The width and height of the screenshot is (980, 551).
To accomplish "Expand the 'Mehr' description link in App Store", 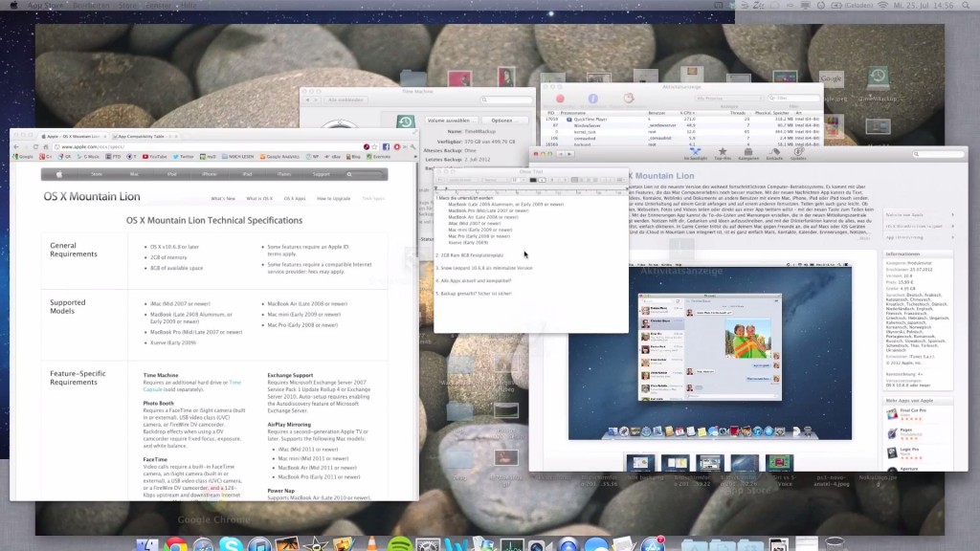I will tap(864, 238).
